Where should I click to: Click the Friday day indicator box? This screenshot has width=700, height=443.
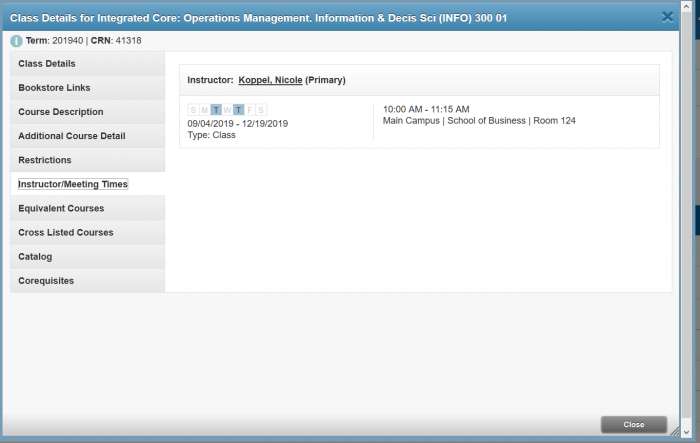tap(250, 110)
